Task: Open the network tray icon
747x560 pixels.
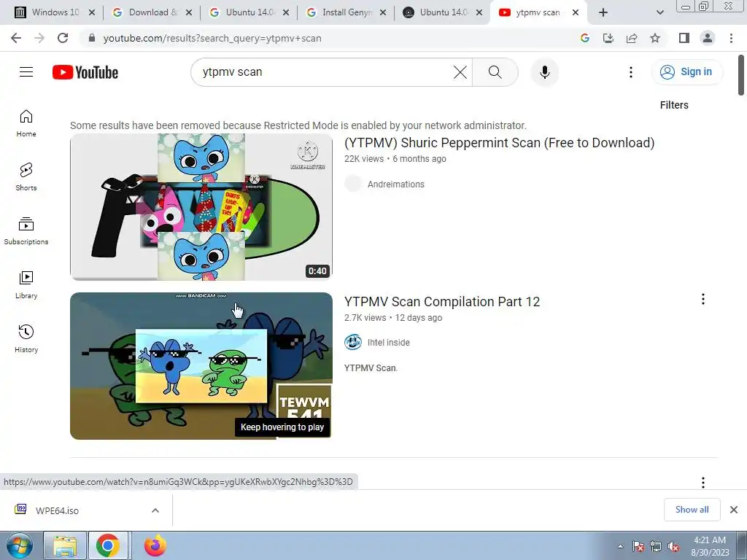Action: 656,546
